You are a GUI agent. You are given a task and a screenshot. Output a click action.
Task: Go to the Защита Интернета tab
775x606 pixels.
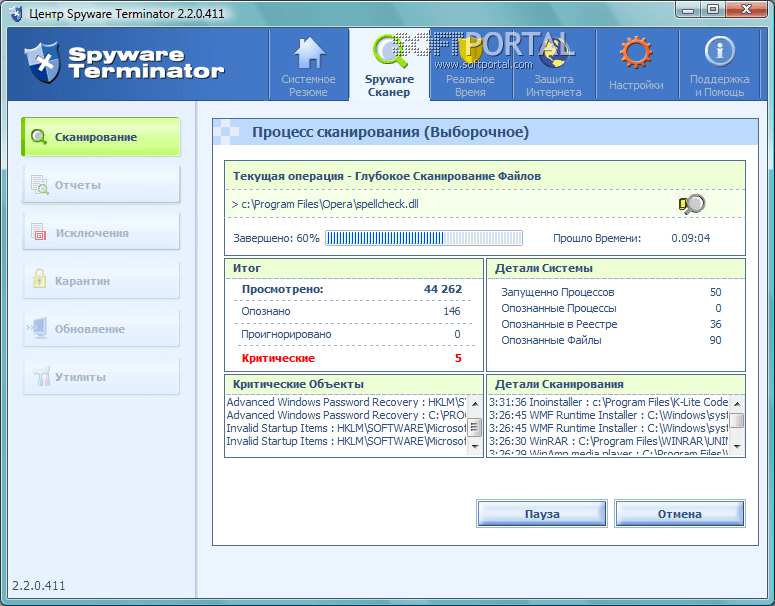tap(554, 64)
